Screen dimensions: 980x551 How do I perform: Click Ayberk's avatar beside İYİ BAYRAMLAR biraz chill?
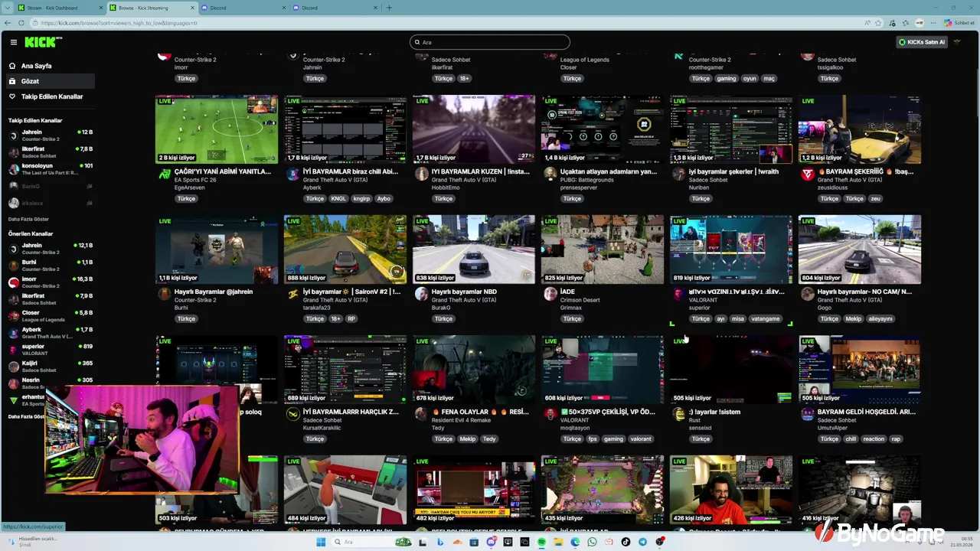[292, 174]
